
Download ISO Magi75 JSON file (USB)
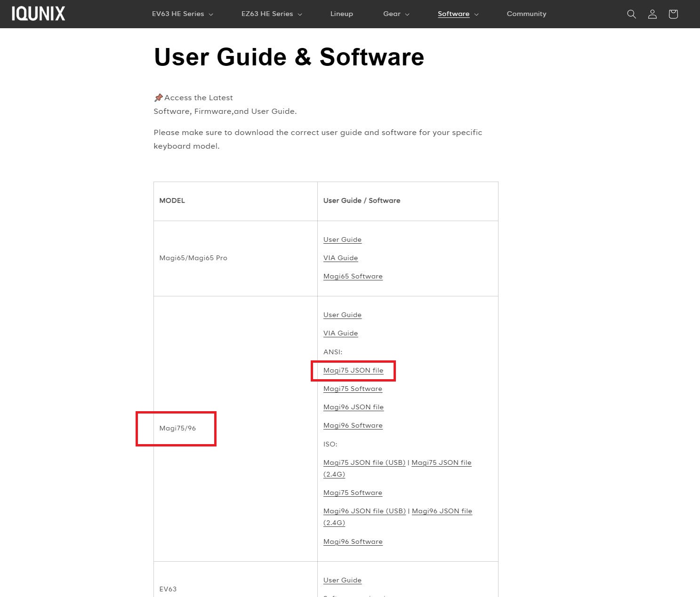click(364, 462)
